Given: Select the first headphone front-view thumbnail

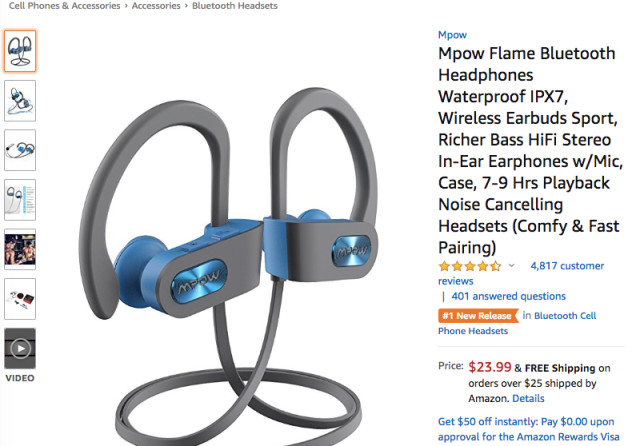Looking at the screenshot, I should 20,51.
